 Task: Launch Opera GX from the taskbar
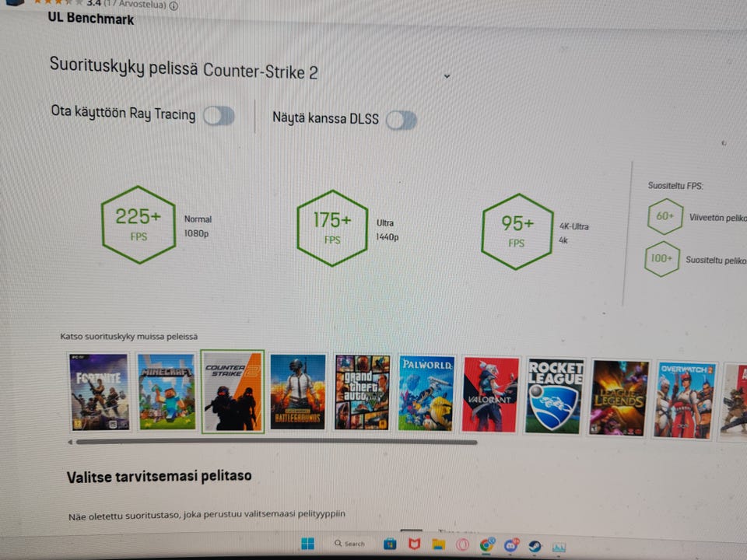click(x=461, y=544)
